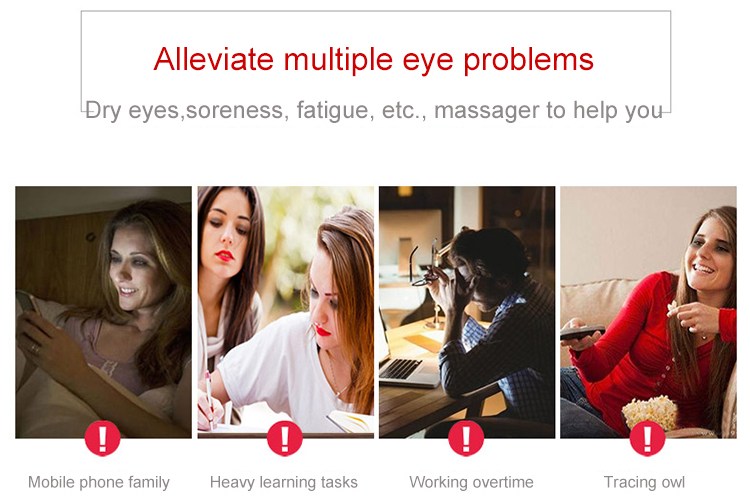The width and height of the screenshot is (750, 501).
Task: Click the Heavy learning tasks caption
Action: pyautogui.click(x=284, y=482)
